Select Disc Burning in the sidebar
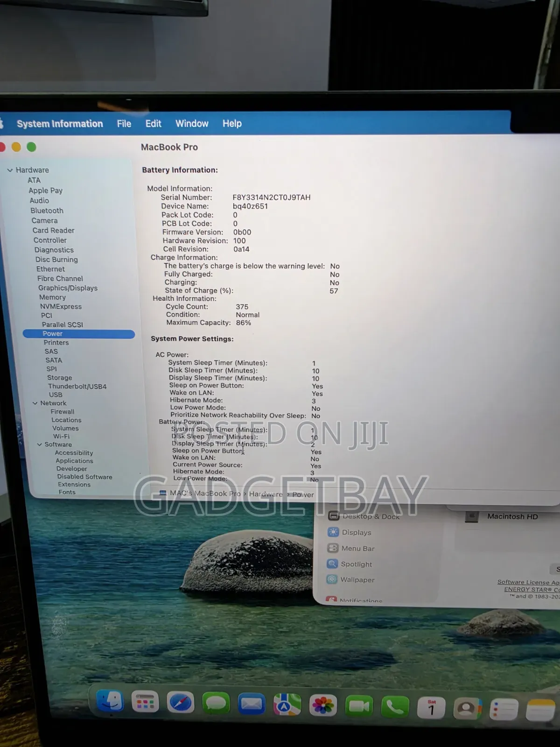This screenshot has width=560, height=747. point(56,260)
